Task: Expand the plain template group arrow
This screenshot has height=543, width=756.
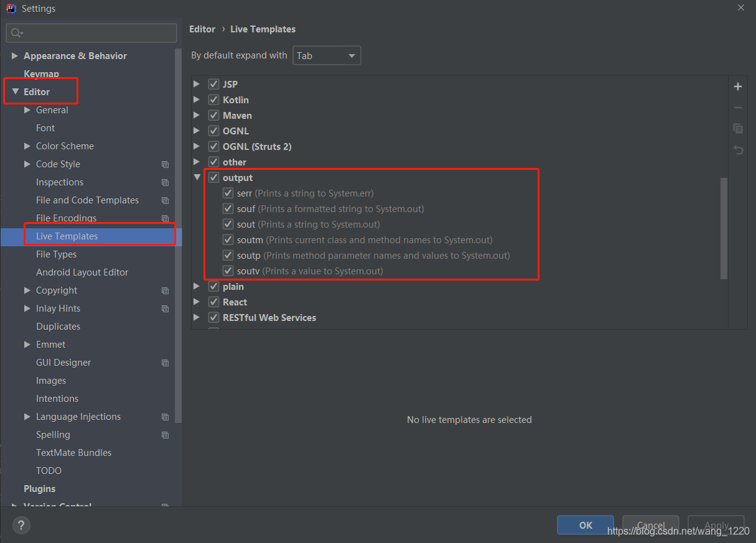Action: 197,286
